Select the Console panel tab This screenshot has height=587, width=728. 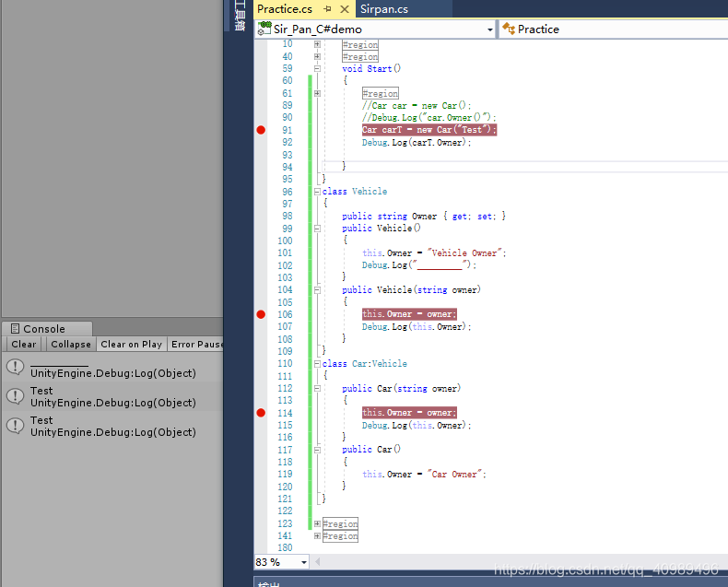(47, 329)
